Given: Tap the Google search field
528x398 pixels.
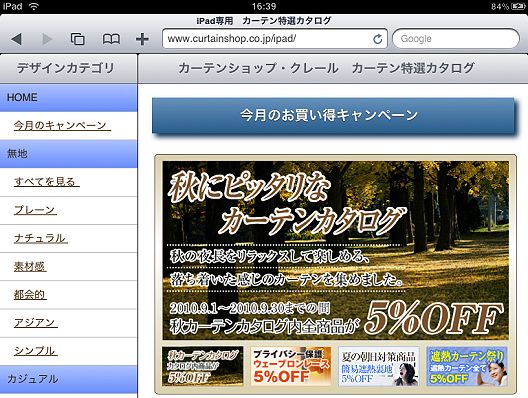Looking at the screenshot, I should 456,39.
